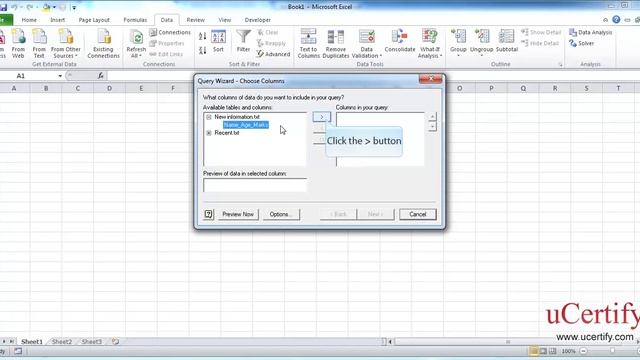640x360 pixels.
Task: Select the Name_Age_Marks column item
Action: point(246,125)
